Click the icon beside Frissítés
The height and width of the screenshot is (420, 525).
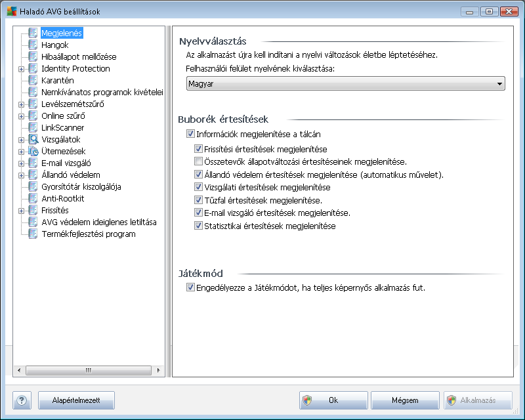point(33,210)
